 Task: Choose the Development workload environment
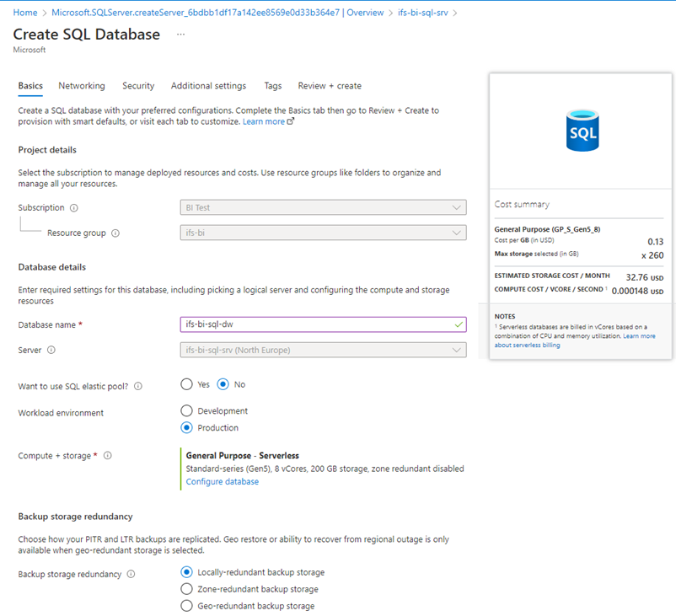click(x=186, y=410)
